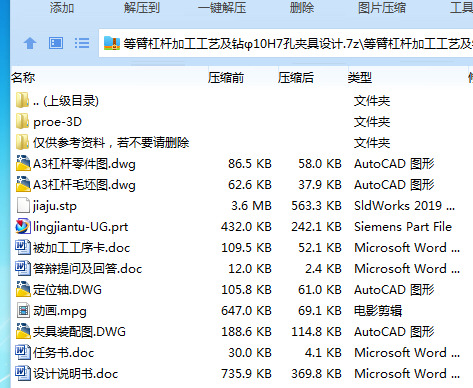
Task: Click the 被加工工序卡.doc Word icon
Action: [x=23, y=247]
